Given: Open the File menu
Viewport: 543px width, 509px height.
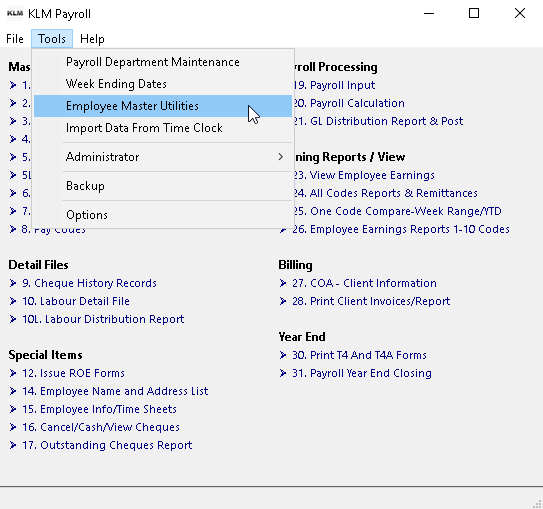Looking at the screenshot, I should tap(15, 39).
